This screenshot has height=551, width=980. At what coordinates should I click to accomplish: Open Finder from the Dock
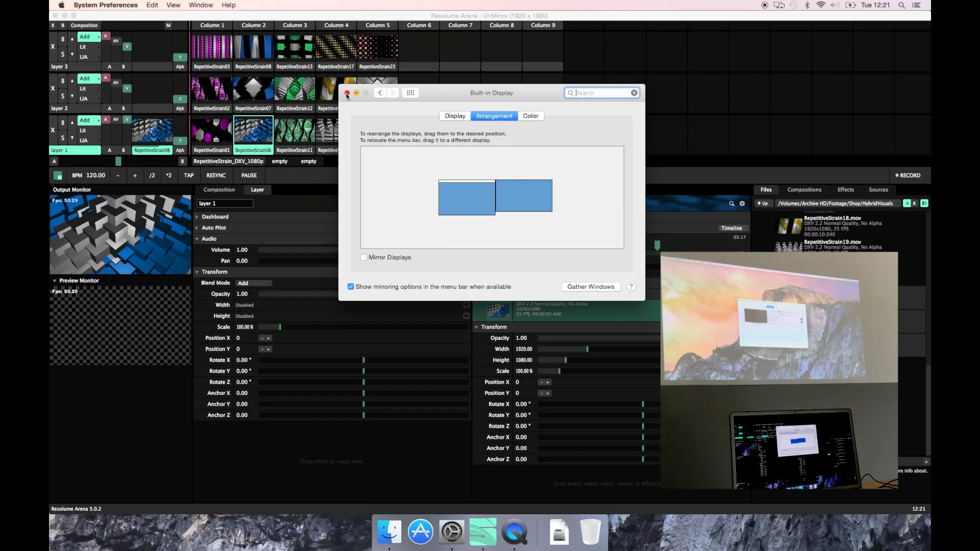(x=389, y=532)
